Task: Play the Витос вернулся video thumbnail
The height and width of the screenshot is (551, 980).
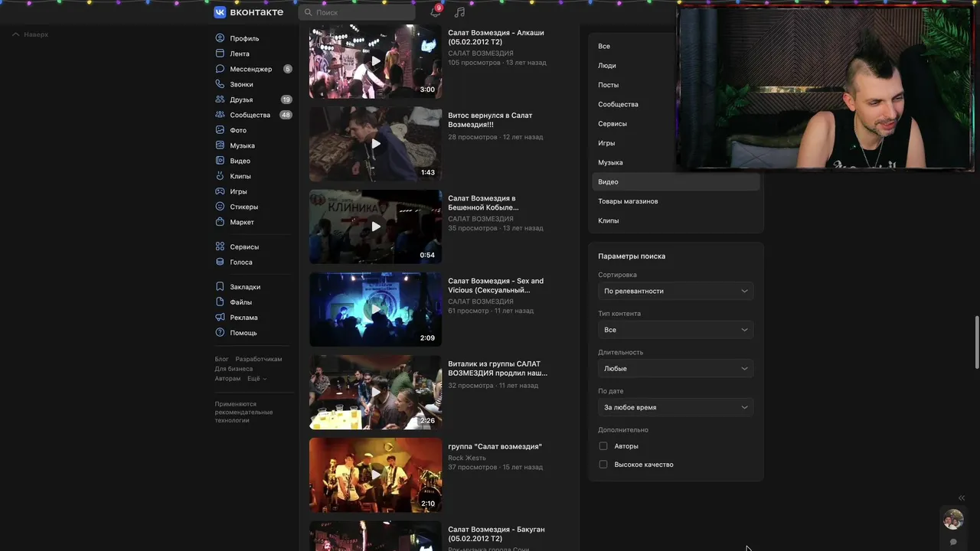Action: [375, 144]
